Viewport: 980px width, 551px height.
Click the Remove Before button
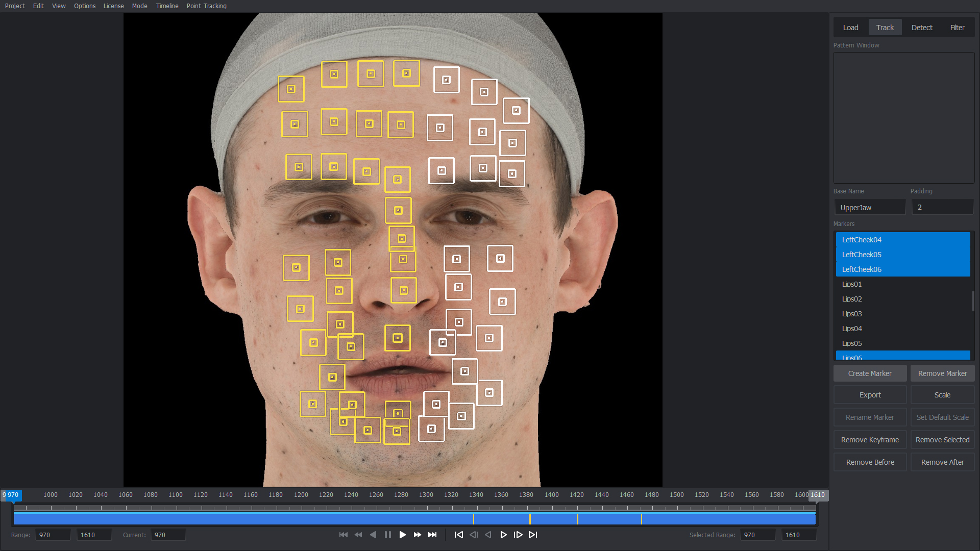[x=870, y=462]
